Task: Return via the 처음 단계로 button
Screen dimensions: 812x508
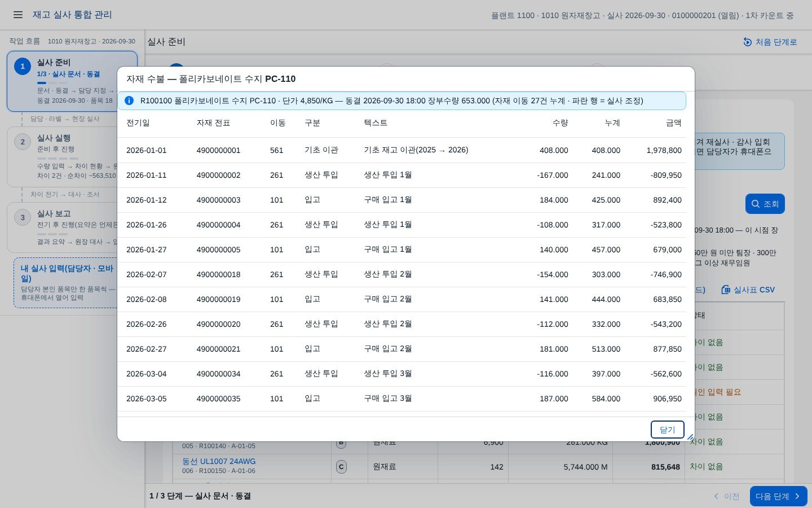Action: coord(770,42)
